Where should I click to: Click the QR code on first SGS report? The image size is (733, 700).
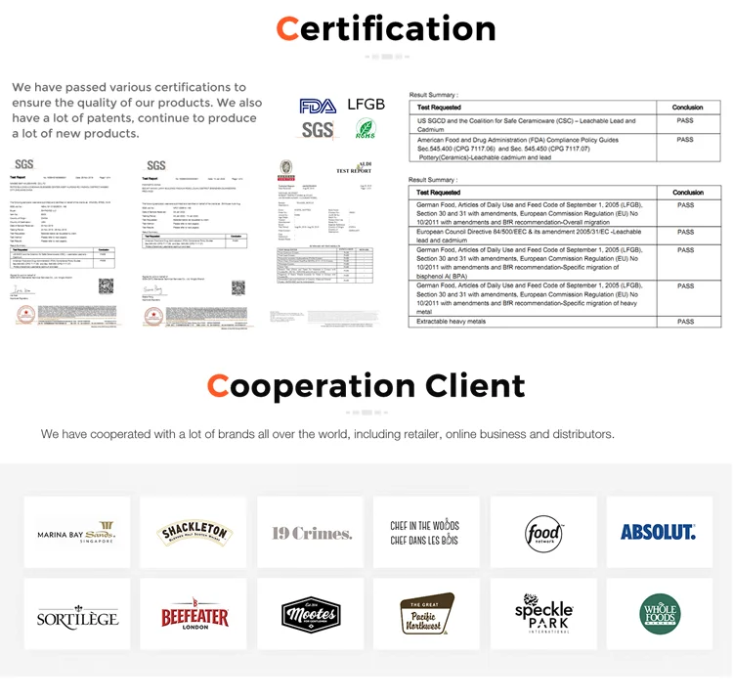click(107, 286)
